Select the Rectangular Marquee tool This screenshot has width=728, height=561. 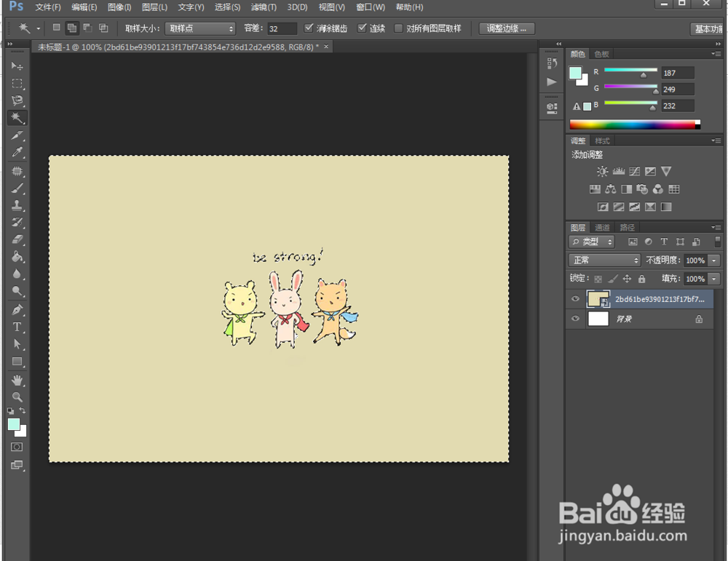tap(17, 84)
